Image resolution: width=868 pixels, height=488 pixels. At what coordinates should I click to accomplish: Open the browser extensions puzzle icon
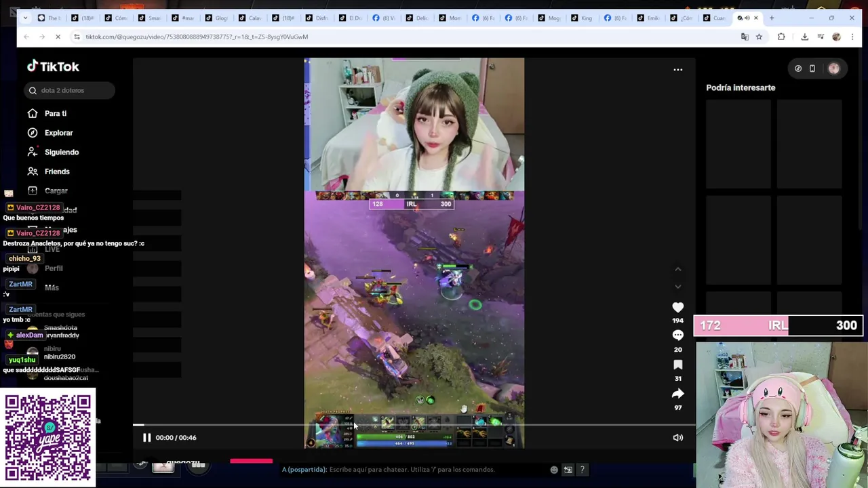pos(781,37)
